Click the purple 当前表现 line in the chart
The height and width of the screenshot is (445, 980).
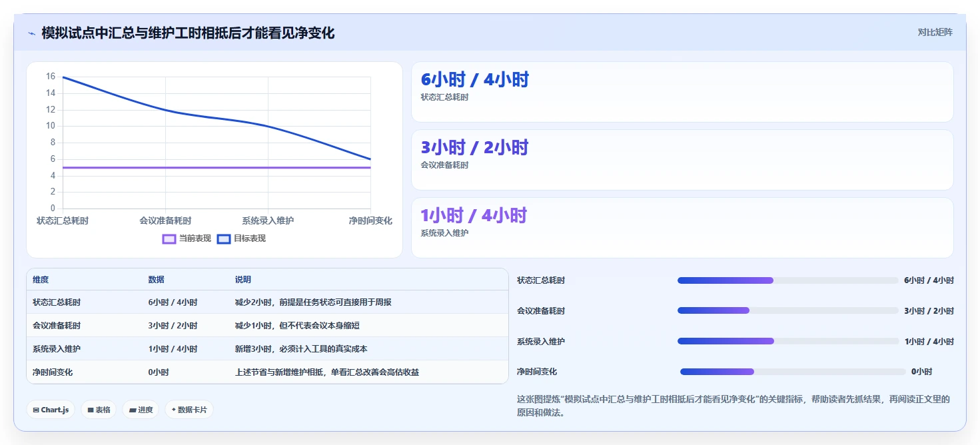pyautogui.click(x=217, y=167)
